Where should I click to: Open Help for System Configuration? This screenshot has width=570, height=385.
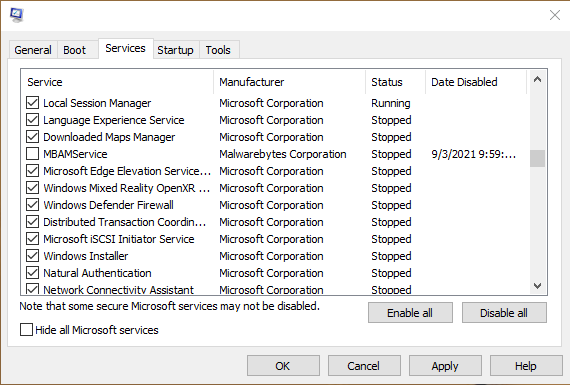coord(526,366)
